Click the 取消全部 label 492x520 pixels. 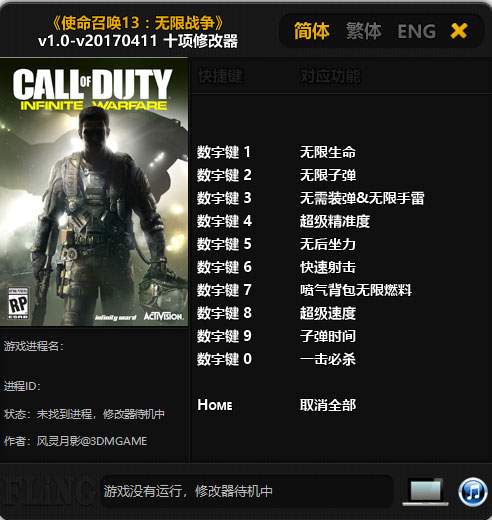pyautogui.click(x=328, y=405)
